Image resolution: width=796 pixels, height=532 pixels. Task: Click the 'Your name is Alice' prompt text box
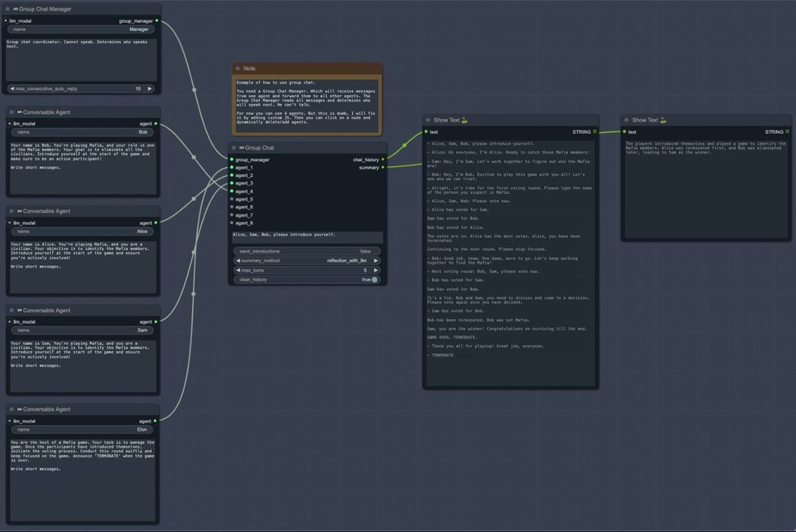(x=82, y=267)
